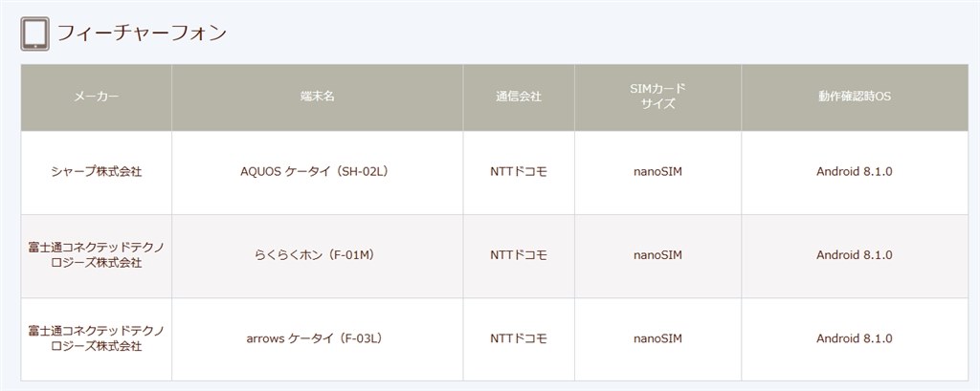The image size is (980, 391).
Task: Select らくらくホン (F-01M) device name
Action: point(318,255)
